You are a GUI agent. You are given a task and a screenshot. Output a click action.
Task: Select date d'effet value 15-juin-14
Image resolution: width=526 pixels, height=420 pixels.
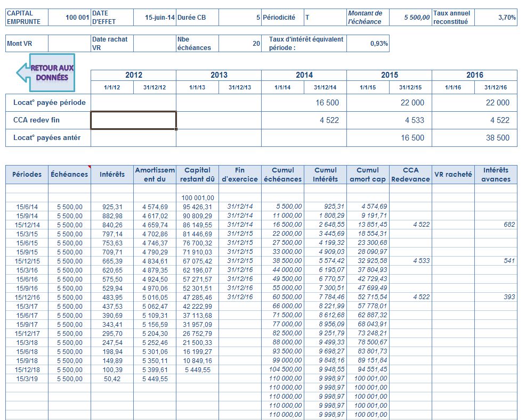(x=155, y=18)
